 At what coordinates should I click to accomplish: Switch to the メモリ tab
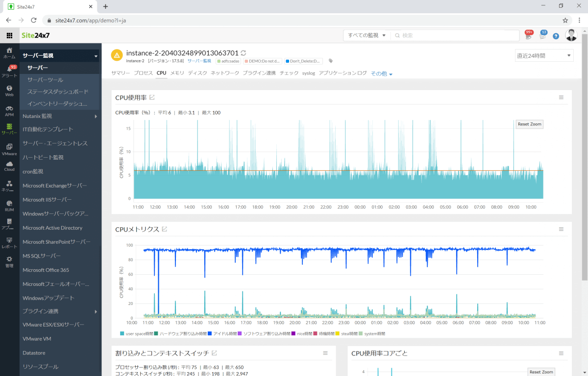(x=177, y=73)
